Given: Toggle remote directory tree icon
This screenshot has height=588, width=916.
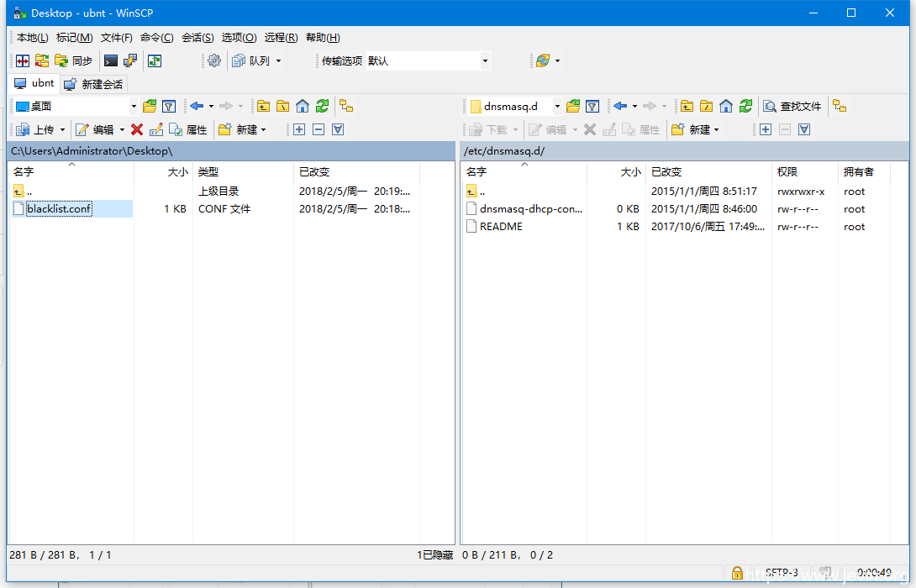Looking at the screenshot, I should click(x=840, y=107).
